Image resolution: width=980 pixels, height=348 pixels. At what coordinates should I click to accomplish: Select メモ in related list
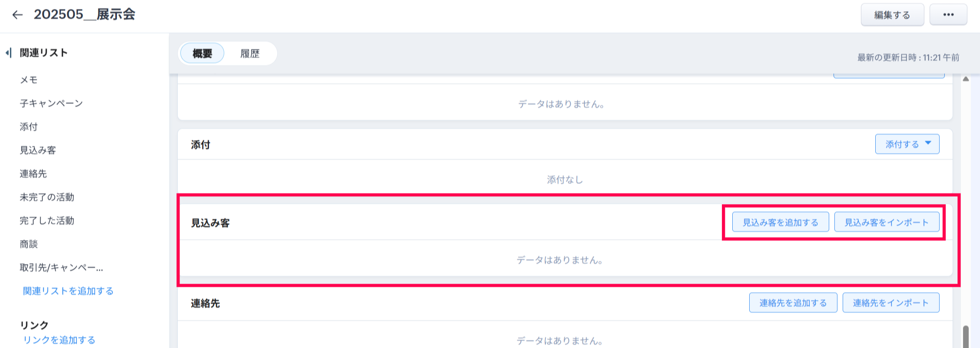(29, 80)
